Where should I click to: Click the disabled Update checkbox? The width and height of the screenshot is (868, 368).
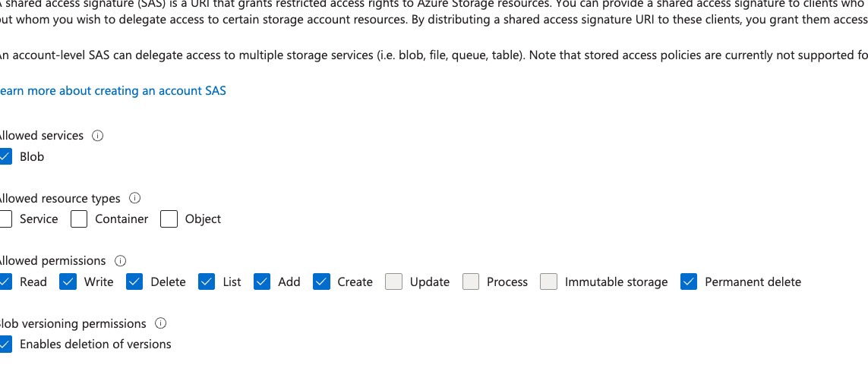[393, 282]
